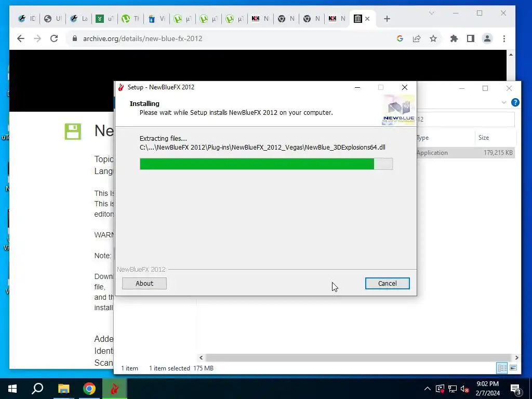Screen dimensions: 532x399
Task: Show hidden system tray icons
Action: click(428, 389)
